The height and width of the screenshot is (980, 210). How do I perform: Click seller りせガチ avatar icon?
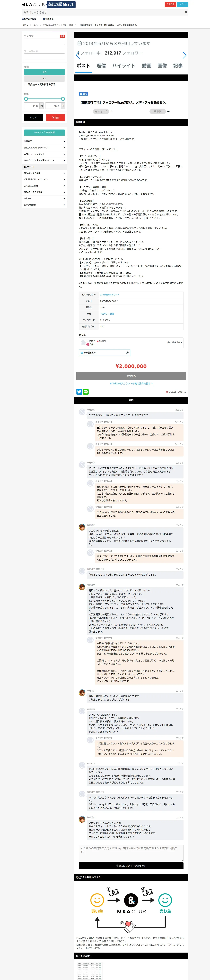pyautogui.click(x=83, y=343)
